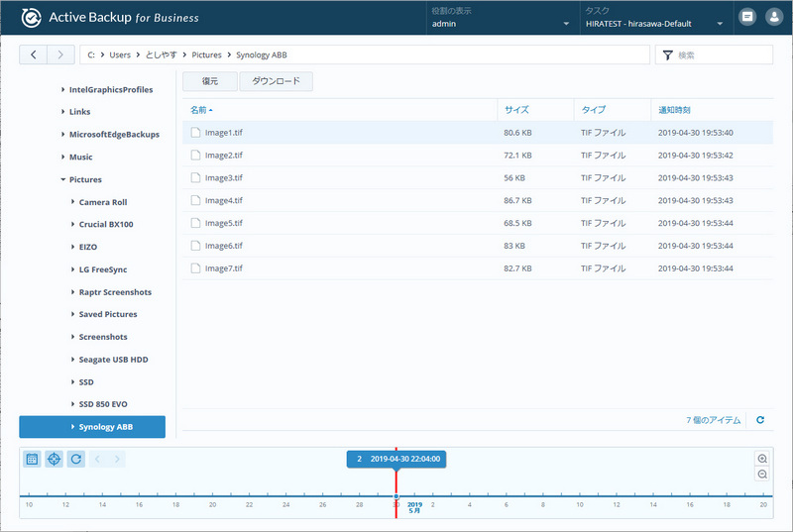The image size is (793, 532).
Task: Click the filter funnel icon in search
Action: pyautogui.click(x=667, y=55)
